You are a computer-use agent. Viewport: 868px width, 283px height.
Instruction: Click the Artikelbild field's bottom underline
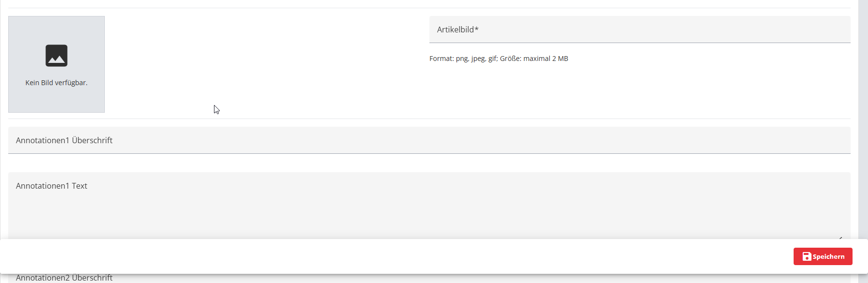640,43
